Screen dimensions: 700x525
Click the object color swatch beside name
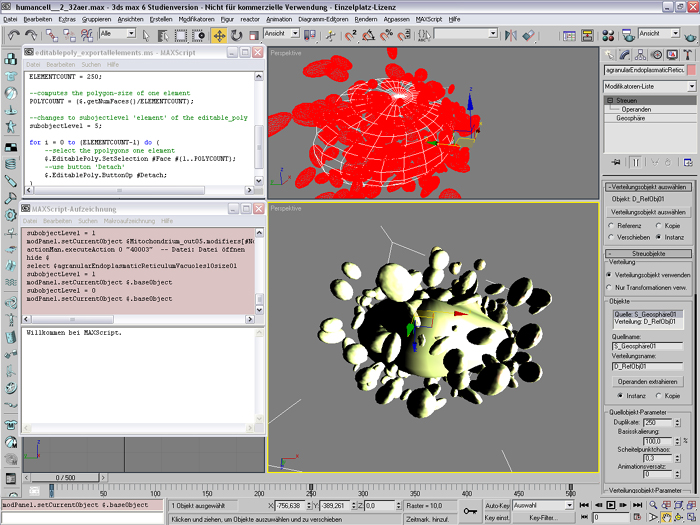[x=690, y=70]
